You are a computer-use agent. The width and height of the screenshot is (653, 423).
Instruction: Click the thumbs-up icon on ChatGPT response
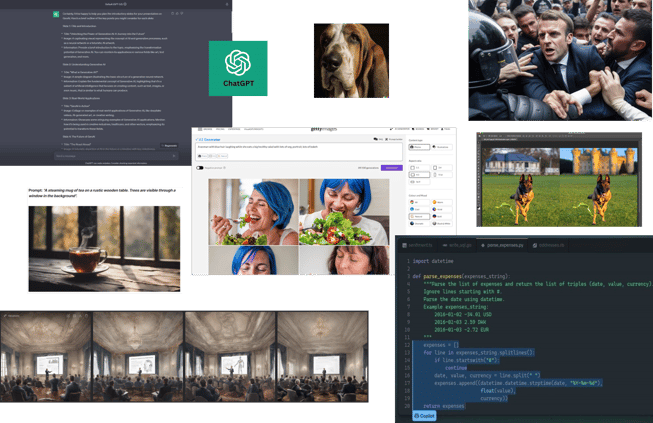point(179,15)
